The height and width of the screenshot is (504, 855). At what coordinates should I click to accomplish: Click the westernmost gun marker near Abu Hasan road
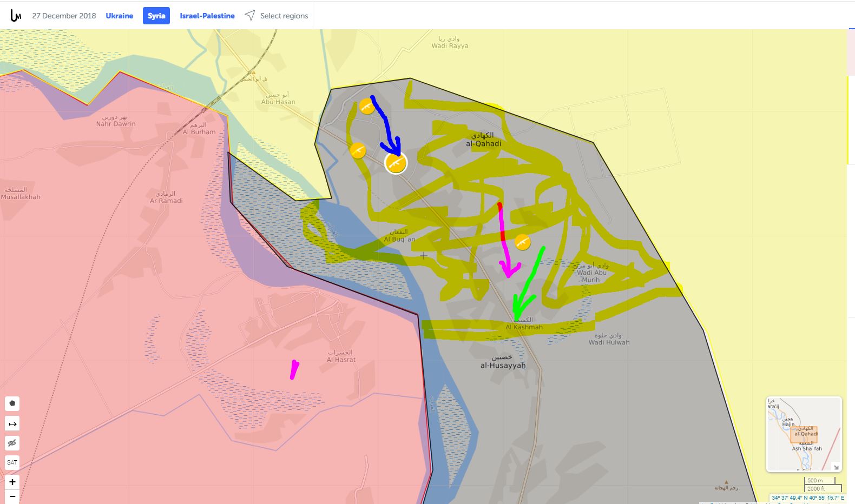357,150
